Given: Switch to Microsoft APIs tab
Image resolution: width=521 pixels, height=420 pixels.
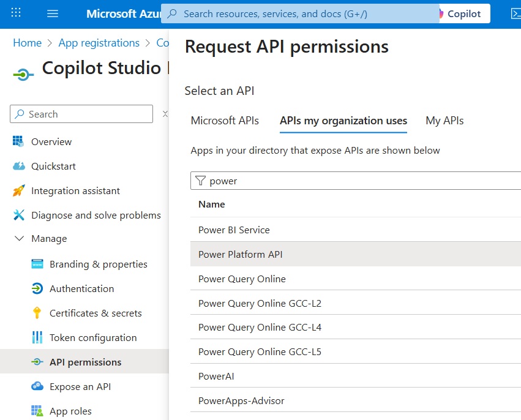Looking at the screenshot, I should click(225, 121).
